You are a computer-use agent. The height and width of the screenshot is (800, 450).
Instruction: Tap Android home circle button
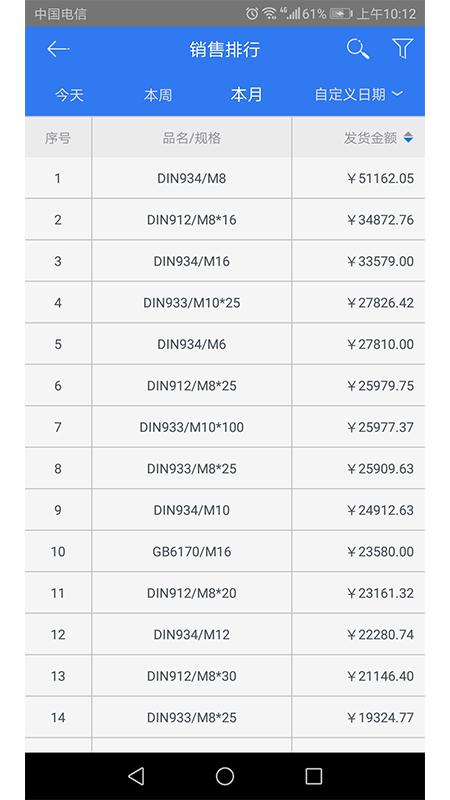[x=225, y=776]
